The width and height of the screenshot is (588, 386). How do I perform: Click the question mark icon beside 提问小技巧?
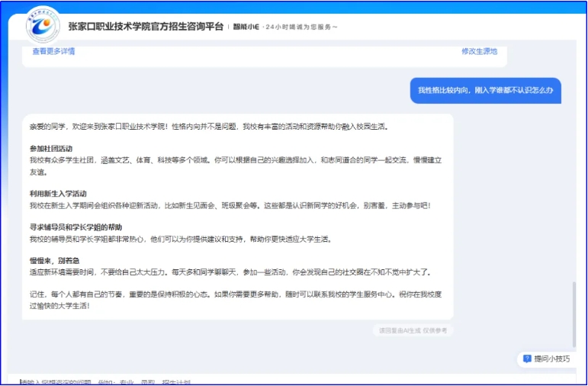tap(527, 359)
